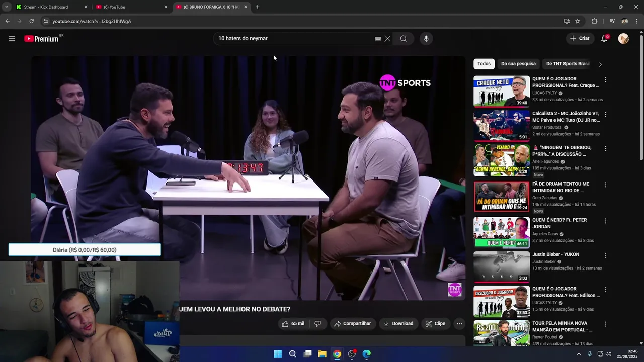Click the Compartilhar button

pos(352,323)
